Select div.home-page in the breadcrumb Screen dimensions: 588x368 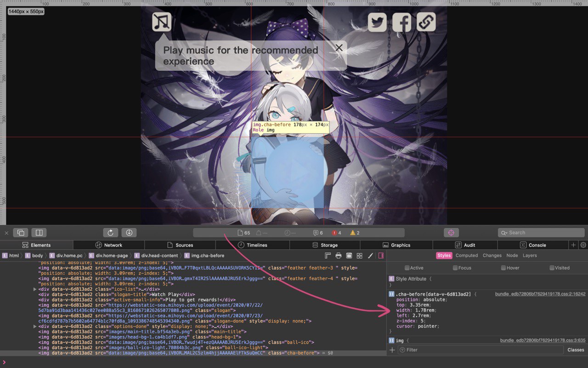pyautogui.click(x=108, y=256)
